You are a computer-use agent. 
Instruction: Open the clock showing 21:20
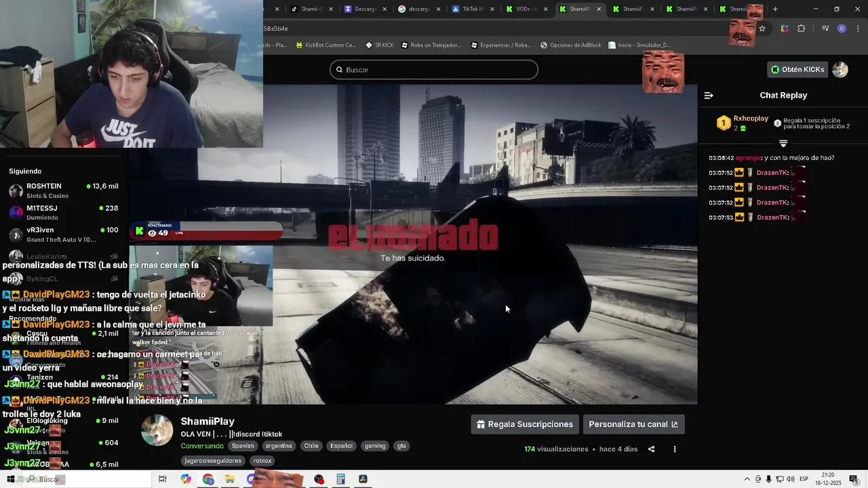click(827, 479)
